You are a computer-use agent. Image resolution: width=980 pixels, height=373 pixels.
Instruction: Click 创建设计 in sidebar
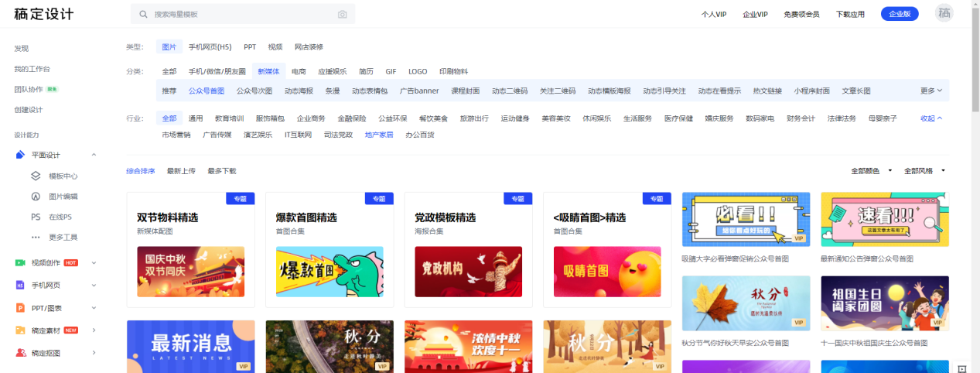click(29, 109)
